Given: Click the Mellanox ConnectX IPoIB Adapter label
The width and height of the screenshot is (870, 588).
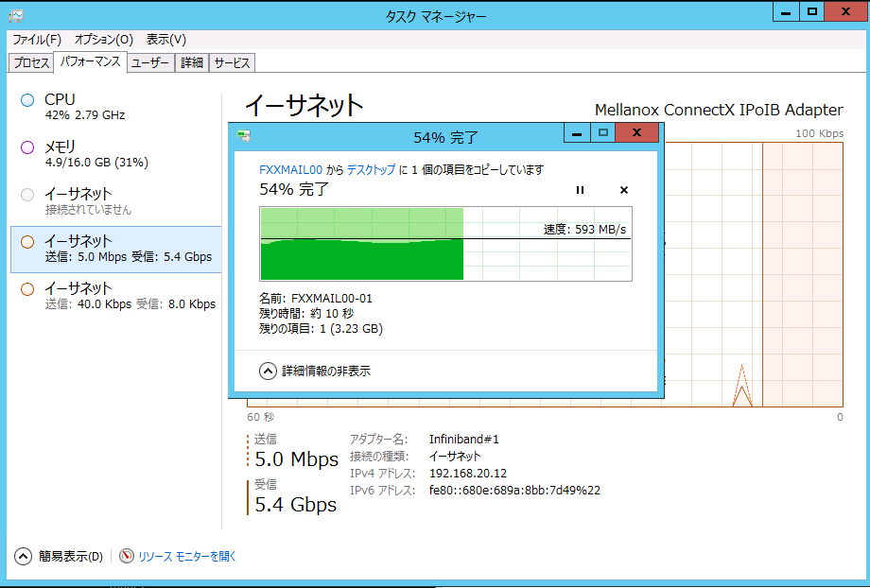Looking at the screenshot, I should click(719, 110).
